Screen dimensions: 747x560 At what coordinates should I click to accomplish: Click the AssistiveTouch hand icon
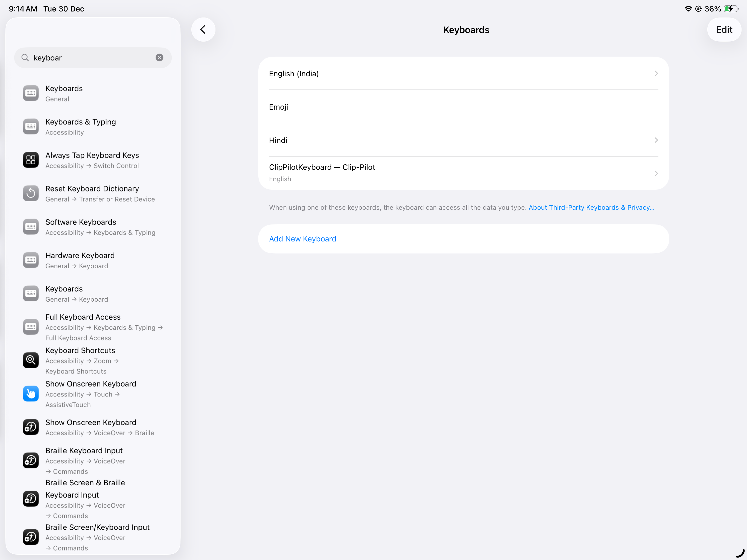(31, 394)
